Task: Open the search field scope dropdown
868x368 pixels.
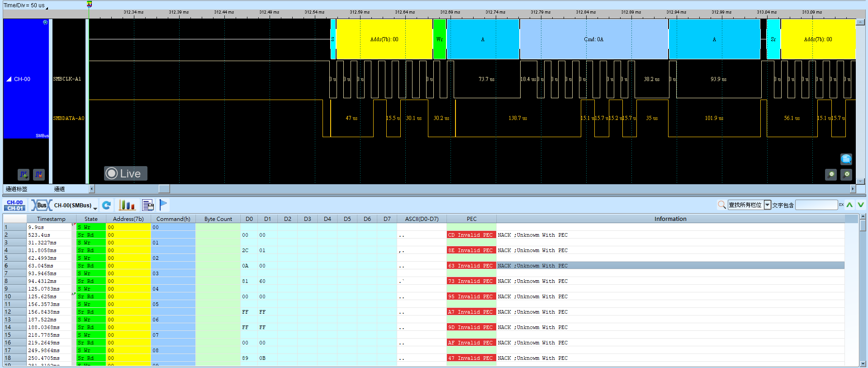Action: coord(768,205)
